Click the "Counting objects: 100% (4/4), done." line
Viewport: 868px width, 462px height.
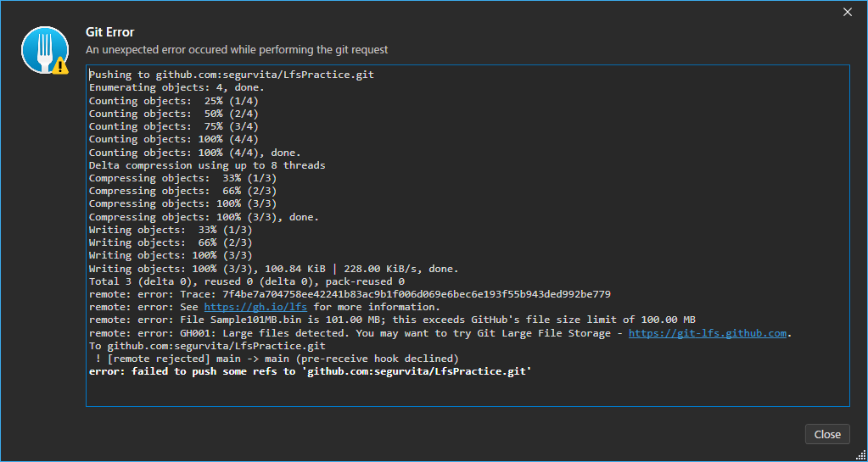[192, 153]
